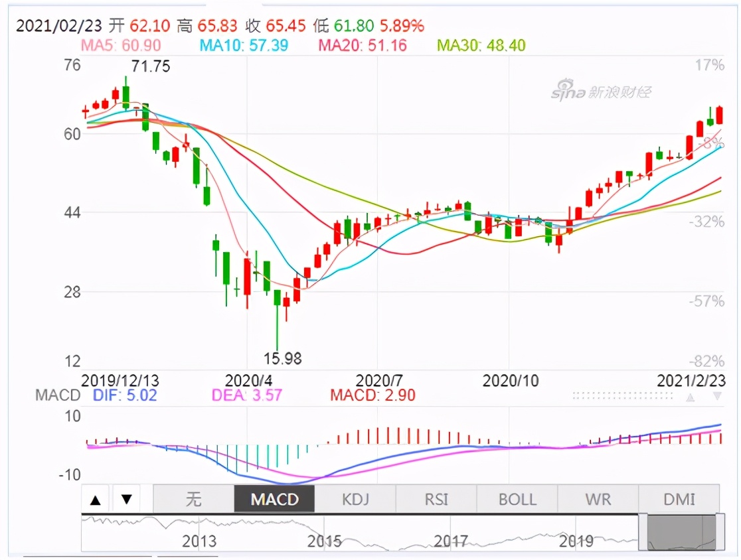Screen dimensions: 741x560
Task: Click the closing price 65.45 in header
Action: [x=286, y=25]
